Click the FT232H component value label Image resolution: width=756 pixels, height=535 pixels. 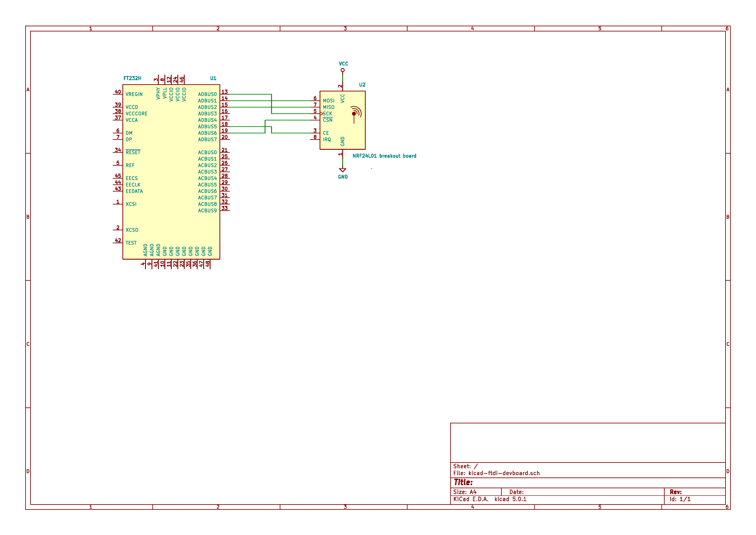coord(132,78)
